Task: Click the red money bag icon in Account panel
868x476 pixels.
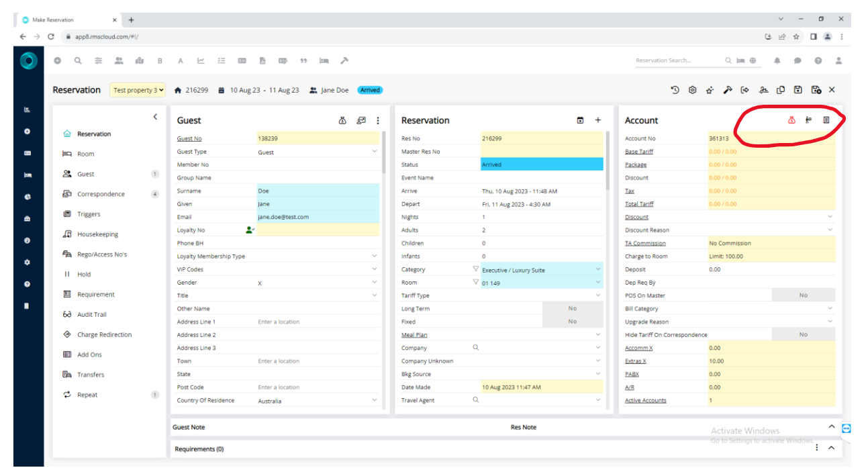Action: 791,120
